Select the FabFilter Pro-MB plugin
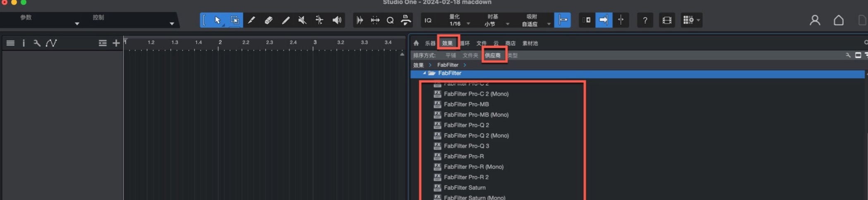868x200 pixels. pos(466,104)
